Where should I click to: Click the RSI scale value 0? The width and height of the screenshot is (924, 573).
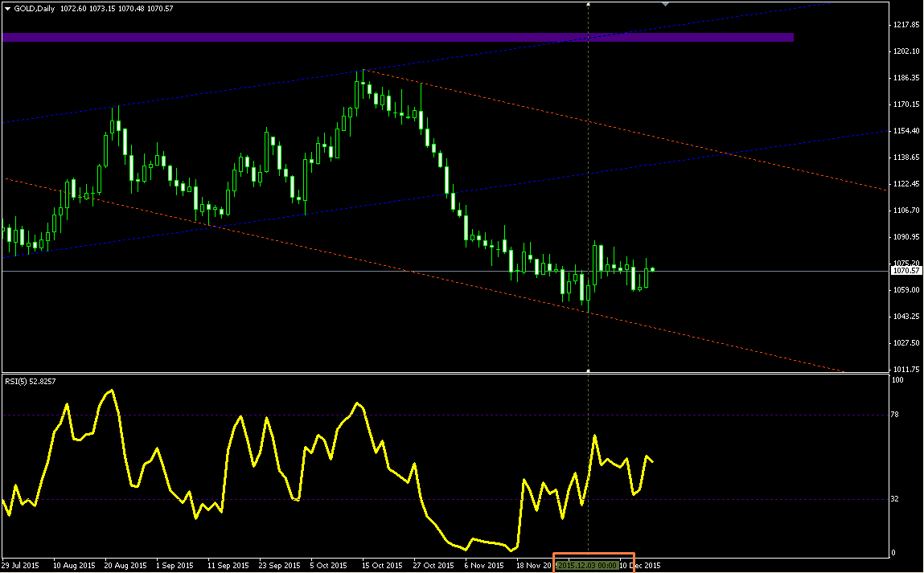pos(893,552)
